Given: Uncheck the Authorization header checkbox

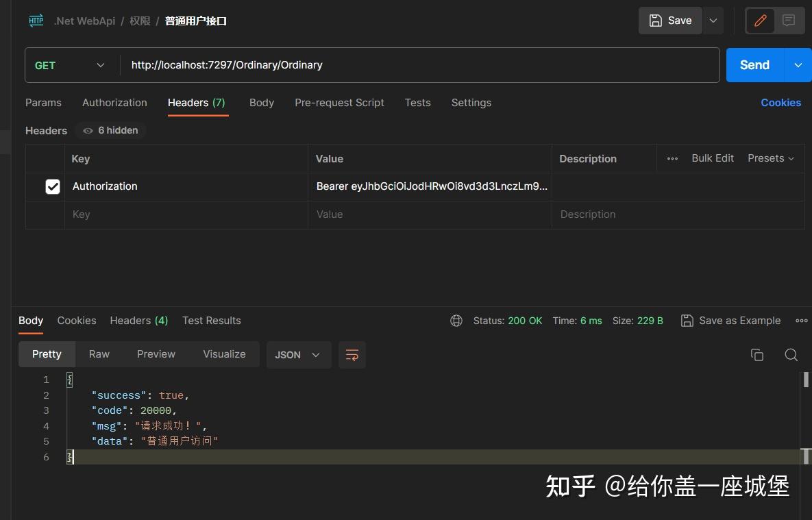Looking at the screenshot, I should pos(53,186).
